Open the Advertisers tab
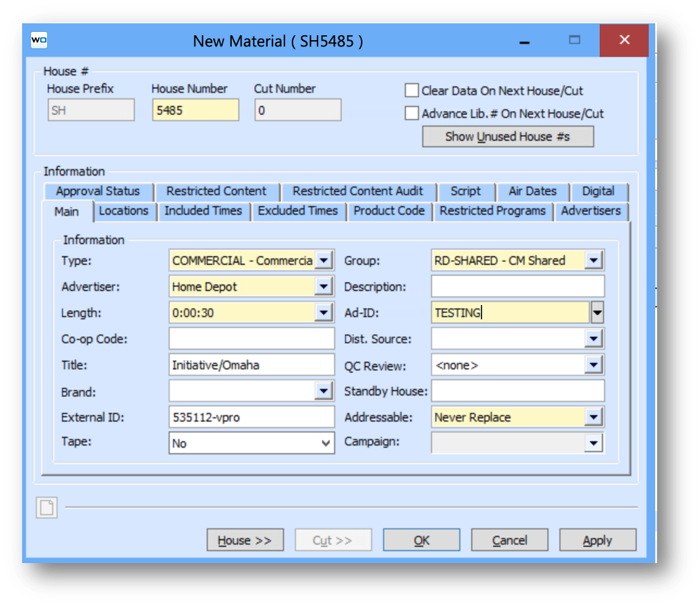 tap(591, 211)
